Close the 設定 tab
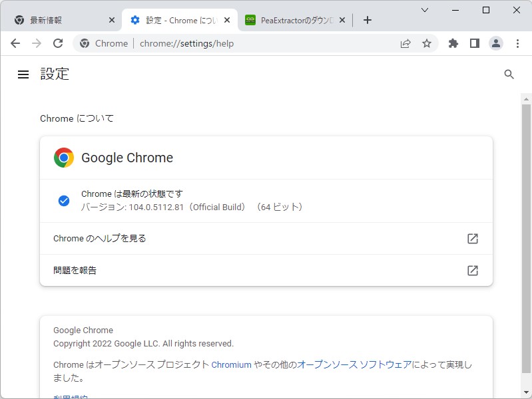The width and height of the screenshot is (532, 399). tap(227, 21)
